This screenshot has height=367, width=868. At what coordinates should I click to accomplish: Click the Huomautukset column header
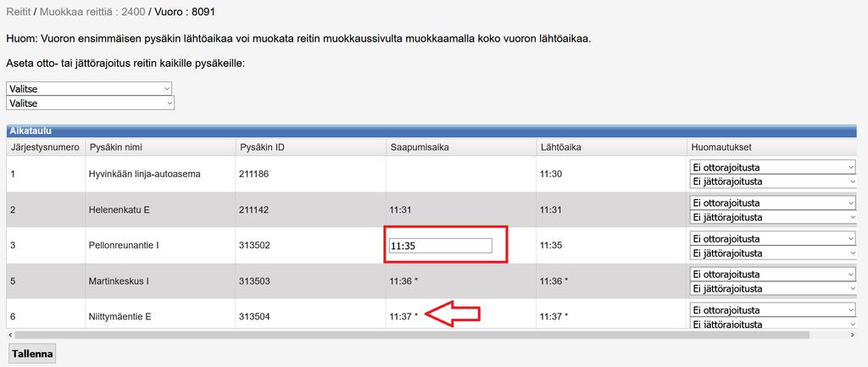tap(771, 147)
